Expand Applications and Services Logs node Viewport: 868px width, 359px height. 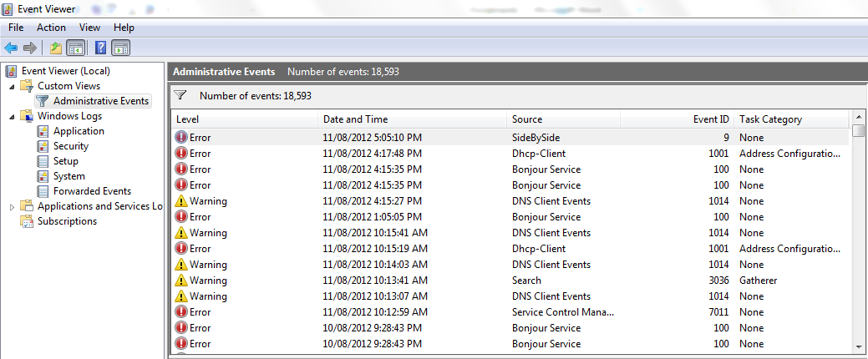[12, 206]
